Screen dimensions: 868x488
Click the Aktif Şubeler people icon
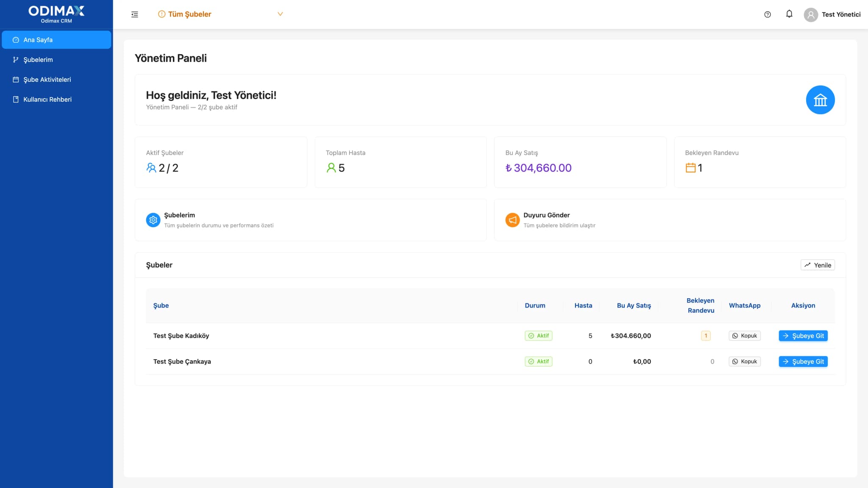coord(151,168)
